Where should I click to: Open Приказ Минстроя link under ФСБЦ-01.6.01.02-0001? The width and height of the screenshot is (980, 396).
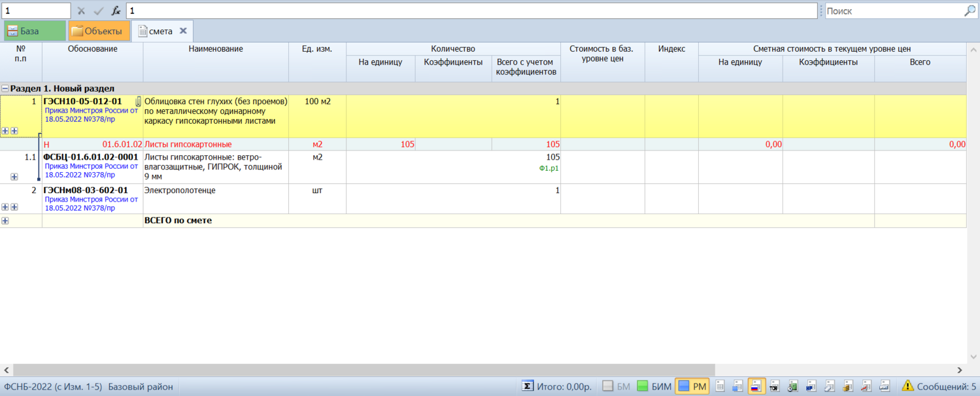click(92, 170)
